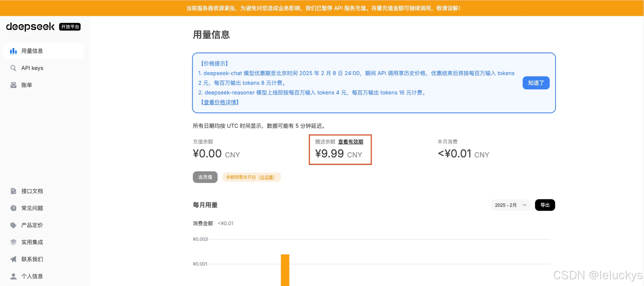
Task: Click 去设置 balance alert link
Action: tap(267, 177)
